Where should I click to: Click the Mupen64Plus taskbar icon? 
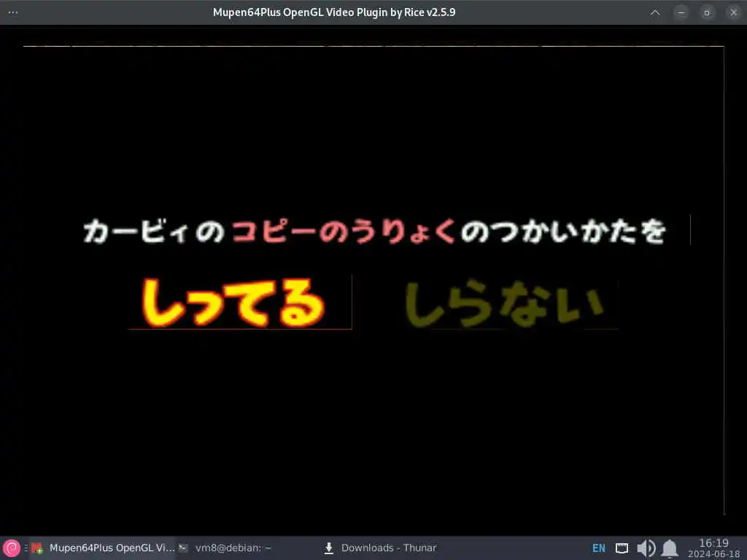tap(37, 548)
